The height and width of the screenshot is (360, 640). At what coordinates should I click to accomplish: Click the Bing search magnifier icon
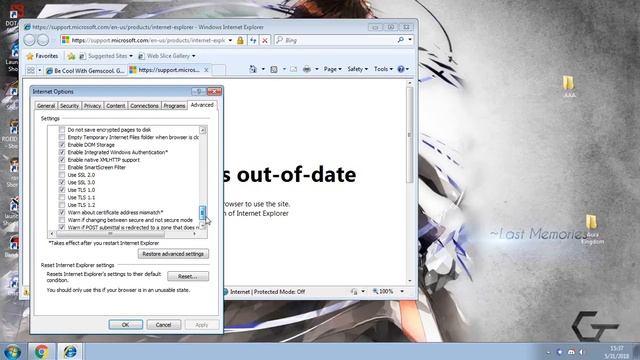(x=401, y=40)
